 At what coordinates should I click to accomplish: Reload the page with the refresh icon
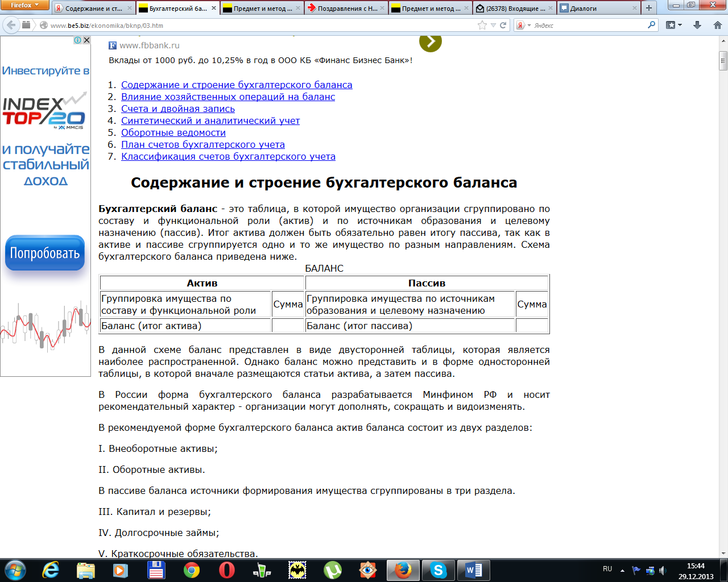pos(503,26)
